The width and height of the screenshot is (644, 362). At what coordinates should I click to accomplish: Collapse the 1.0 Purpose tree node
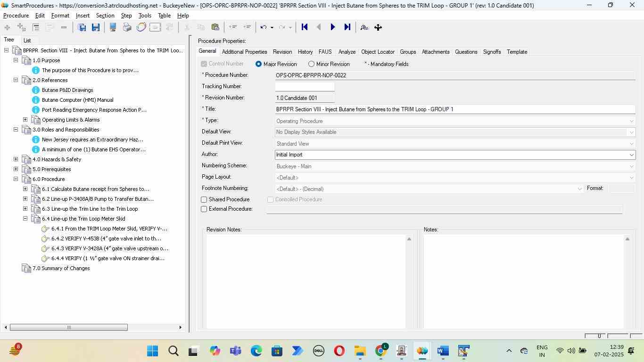click(x=16, y=60)
